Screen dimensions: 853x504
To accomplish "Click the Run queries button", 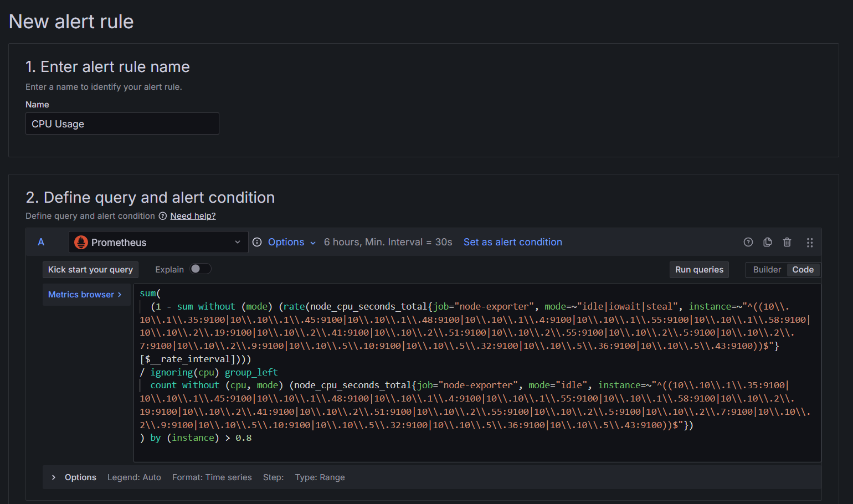I will pyautogui.click(x=699, y=270).
